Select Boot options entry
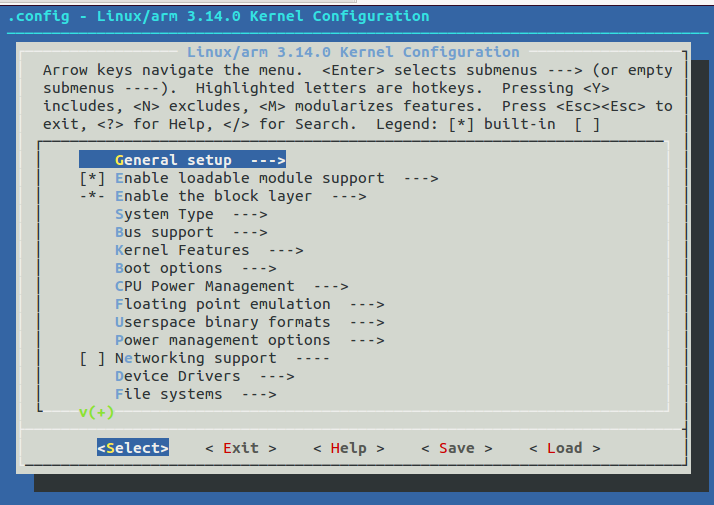Viewport: 714px width, 505px height. point(196,268)
